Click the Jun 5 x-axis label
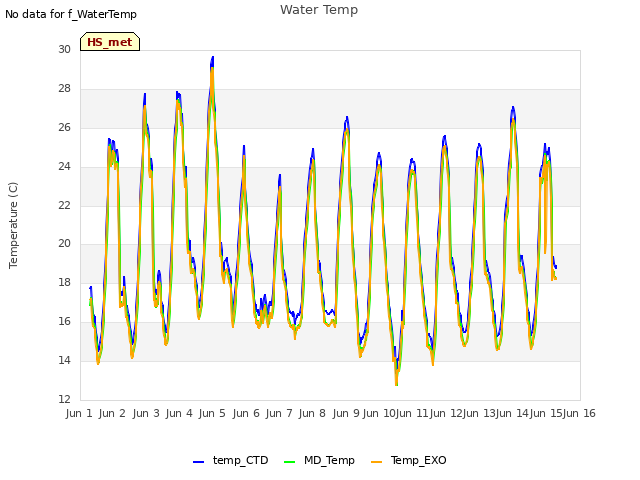This screenshot has height=480, width=640. (x=212, y=413)
